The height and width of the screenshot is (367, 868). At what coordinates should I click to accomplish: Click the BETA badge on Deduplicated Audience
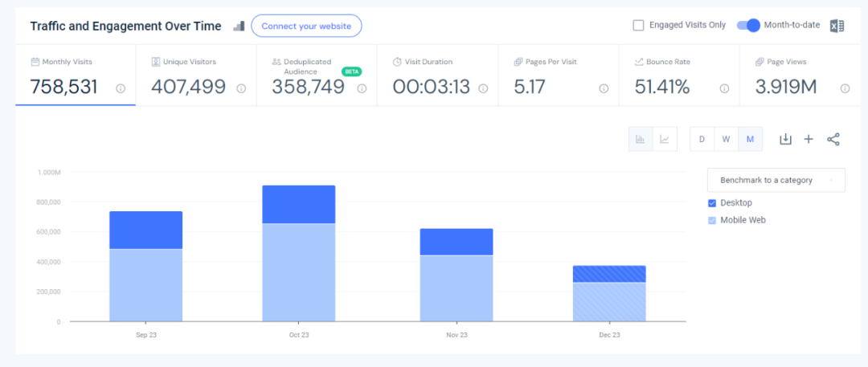(x=350, y=72)
